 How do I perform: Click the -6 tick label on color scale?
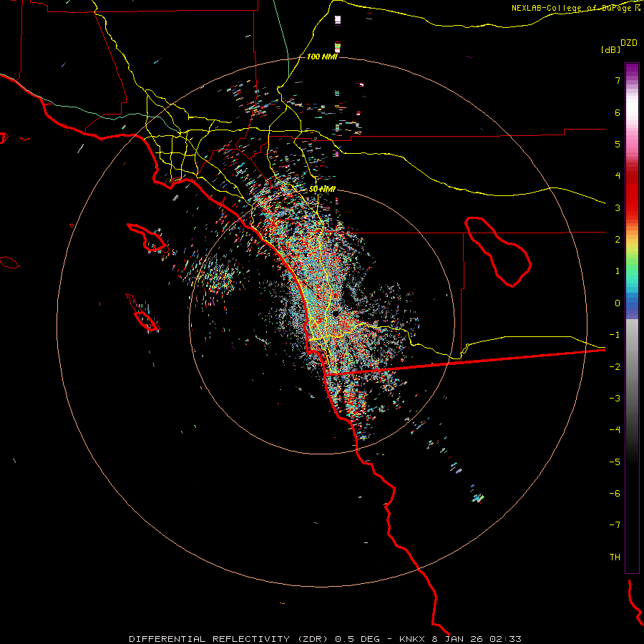point(615,494)
